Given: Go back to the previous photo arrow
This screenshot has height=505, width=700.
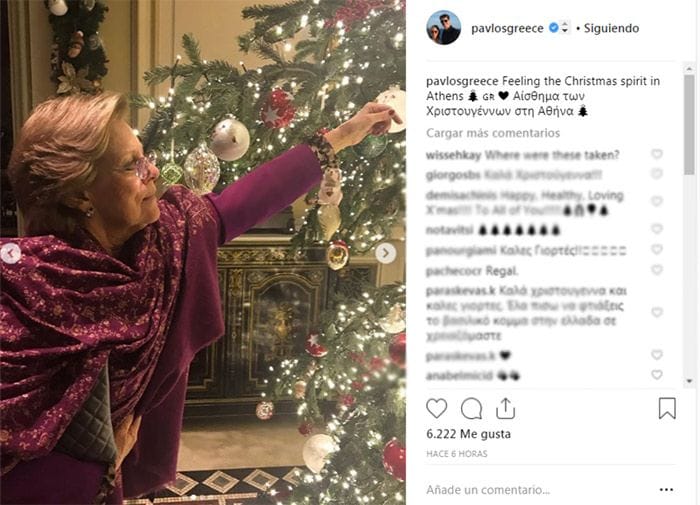Looking at the screenshot, I should pos(11,253).
